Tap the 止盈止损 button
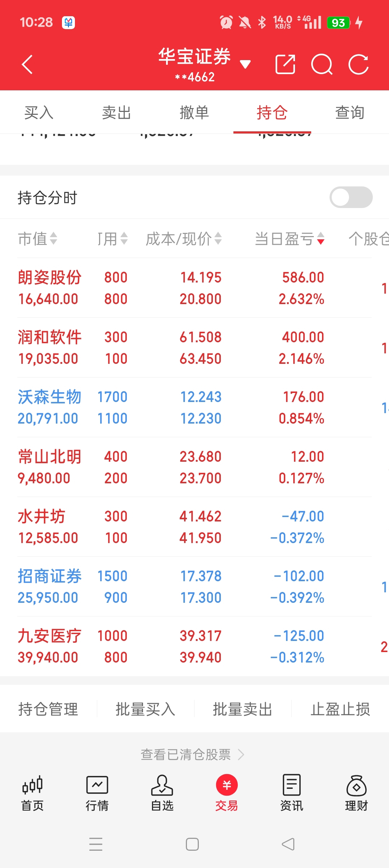 point(340,709)
